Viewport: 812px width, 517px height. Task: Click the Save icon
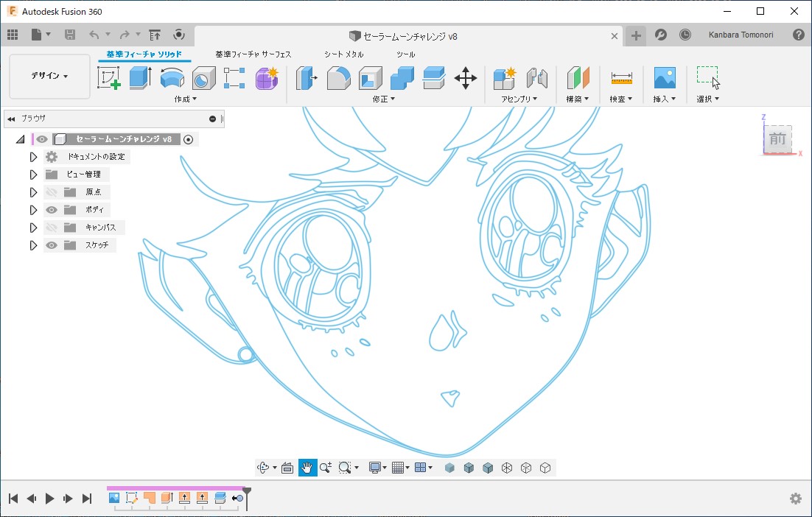pos(70,35)
